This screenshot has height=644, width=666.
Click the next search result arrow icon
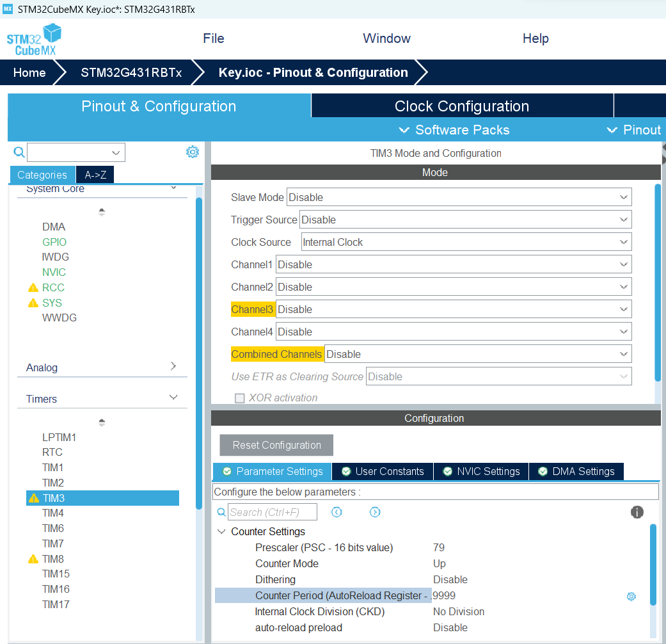375,511
